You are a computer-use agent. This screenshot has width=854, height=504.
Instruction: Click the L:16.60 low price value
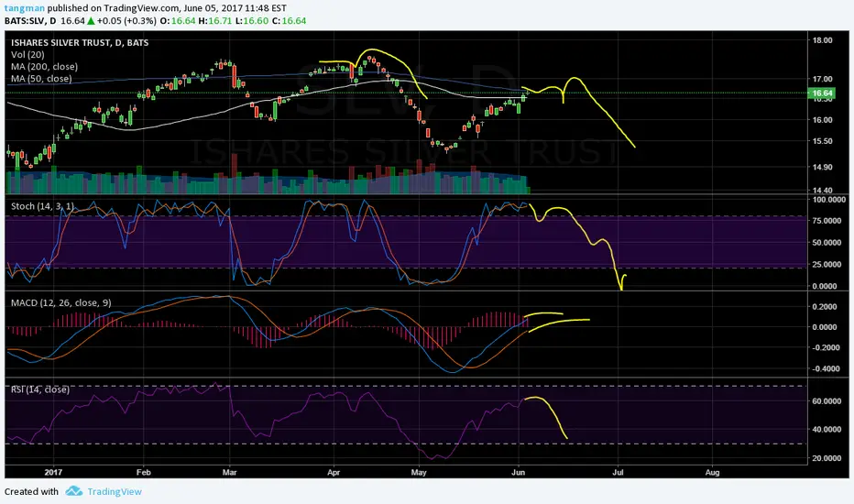click(x=252, y=21)
